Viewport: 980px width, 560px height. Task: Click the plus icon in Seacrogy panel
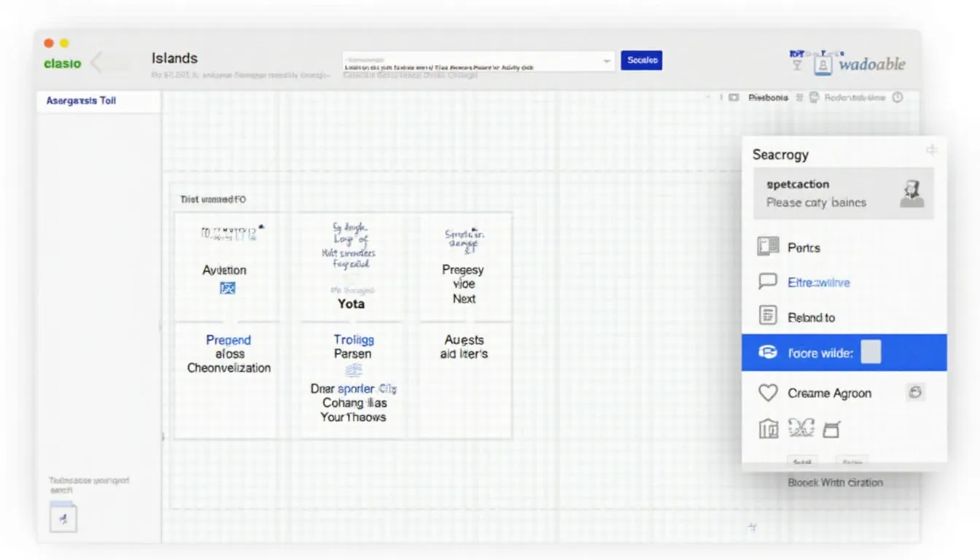[x=931, y=150]
